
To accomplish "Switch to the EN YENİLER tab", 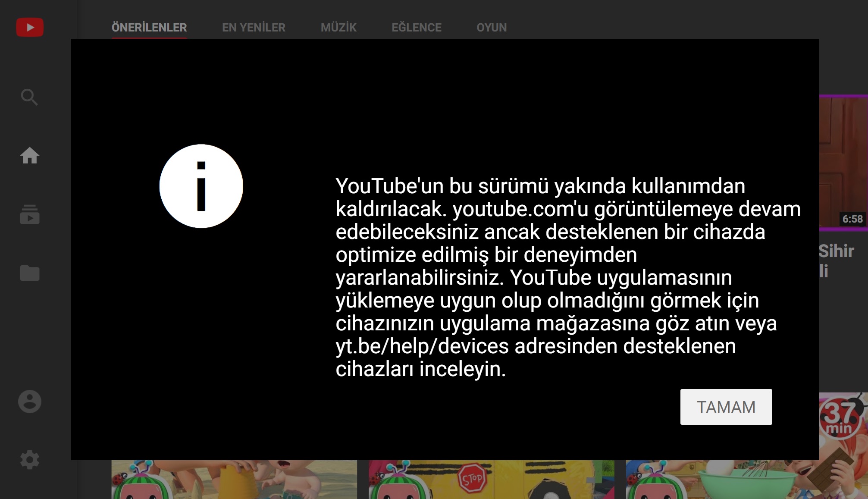I will tap(254, 28).
